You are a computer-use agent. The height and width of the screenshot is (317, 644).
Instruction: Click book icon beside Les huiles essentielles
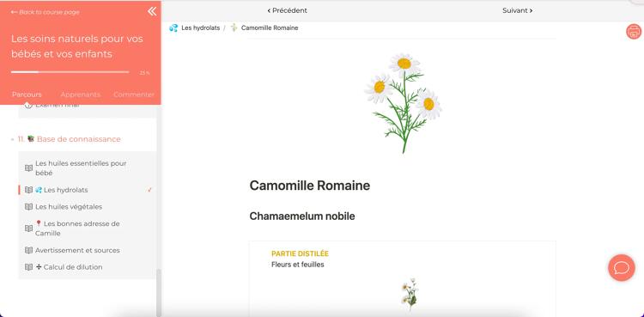(28, 168)
